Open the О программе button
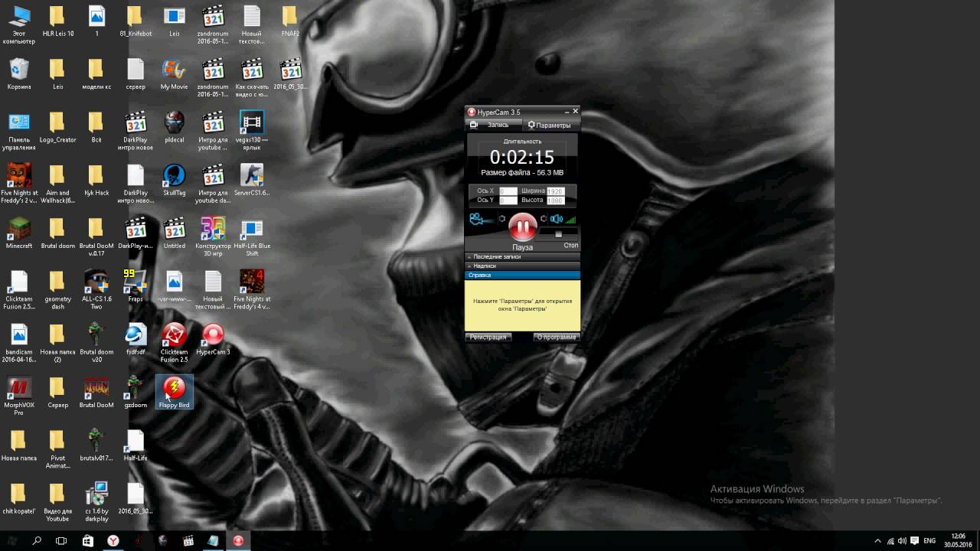980x551 pixels. pyautogui.click(x=556, y=337)
